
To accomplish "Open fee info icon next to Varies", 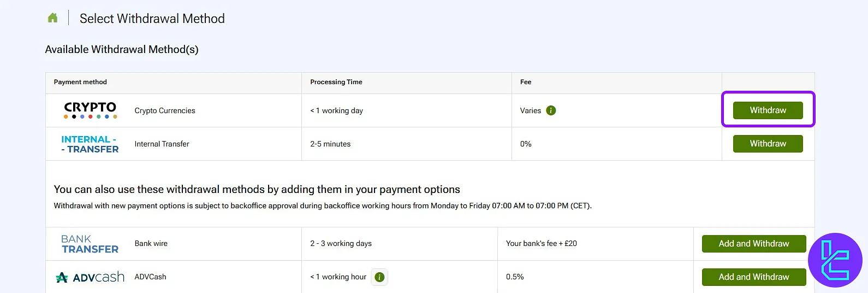I will point(551,110).
